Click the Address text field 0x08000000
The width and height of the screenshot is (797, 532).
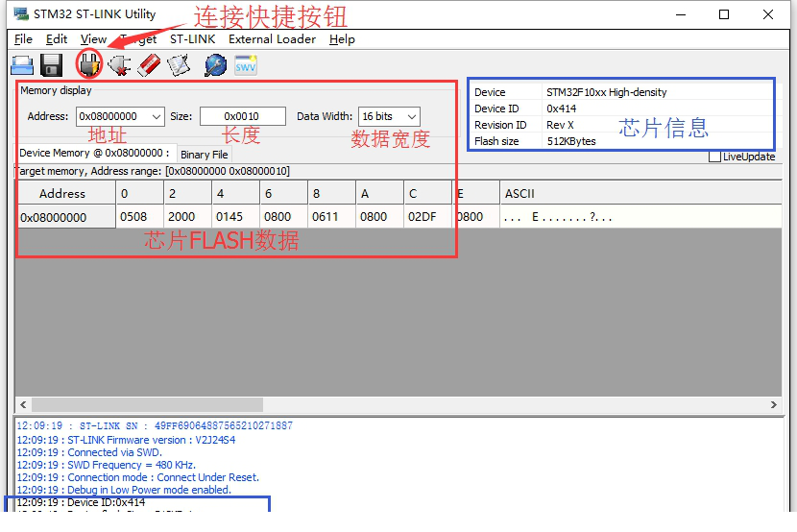[x=113, y=116]
